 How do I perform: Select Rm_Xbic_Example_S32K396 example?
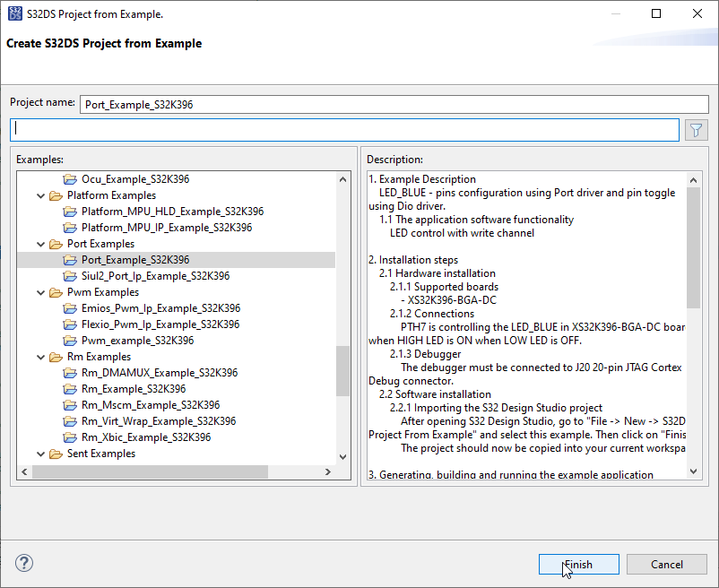pos(146,437)
